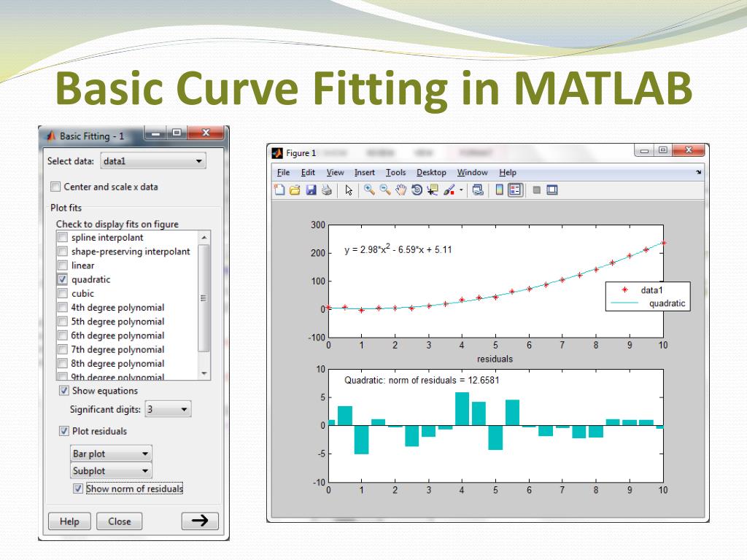Open the Desktop menu
Screen dimensions: 747x560
pyautogui.click(x=431, y=172)
